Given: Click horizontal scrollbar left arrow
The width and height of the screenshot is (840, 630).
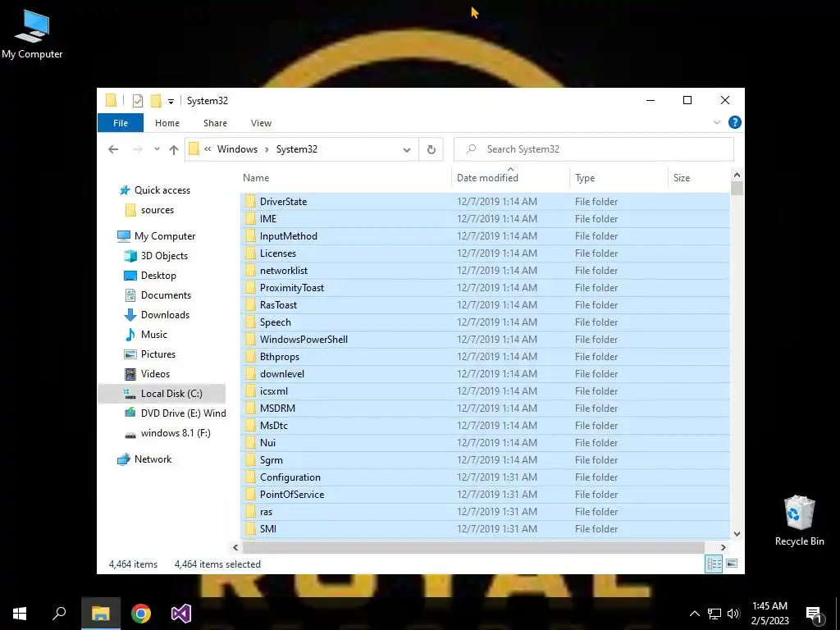Looking at the screenshot, I should click(x=235, y=547).
